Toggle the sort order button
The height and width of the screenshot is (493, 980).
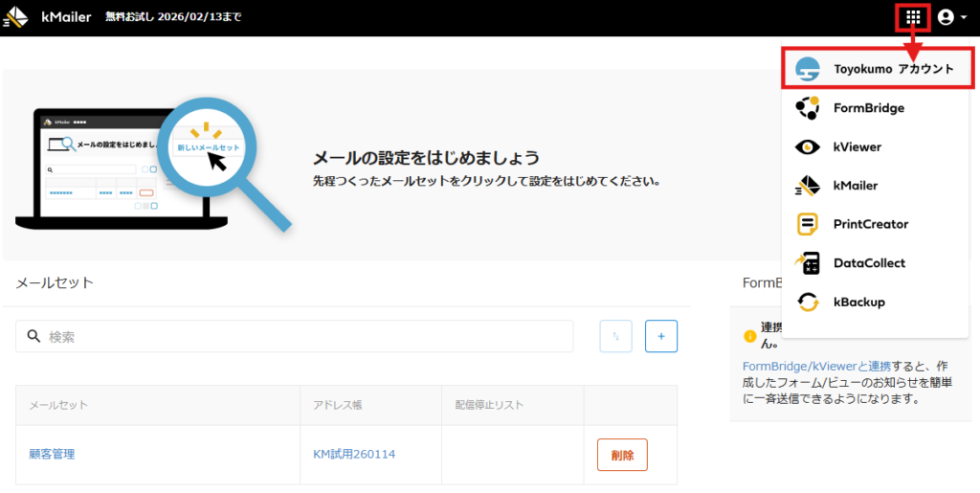[615, 337]
